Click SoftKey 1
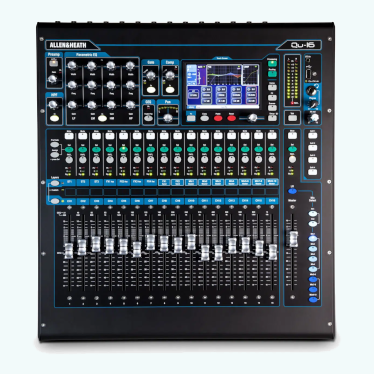Screen dimensions: 374x374 (x=312, y=136)
